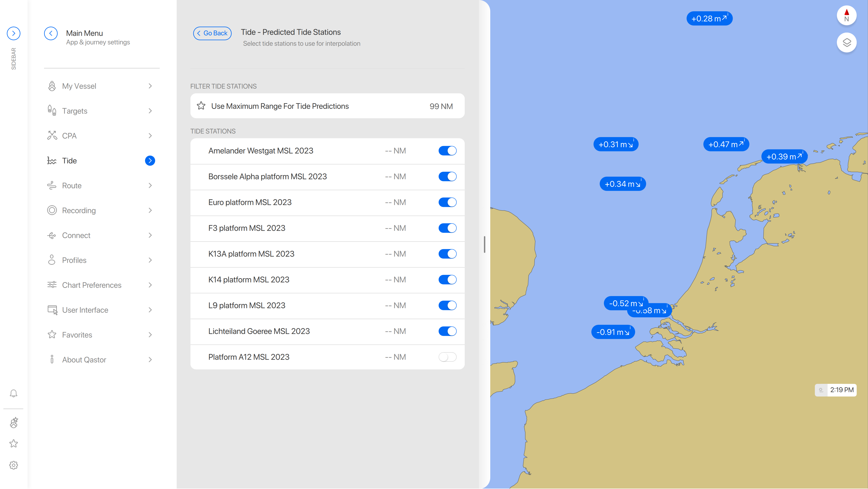Expand the My Vessel chevron
Screen dimensions: 868x489
tap(150, 86)
